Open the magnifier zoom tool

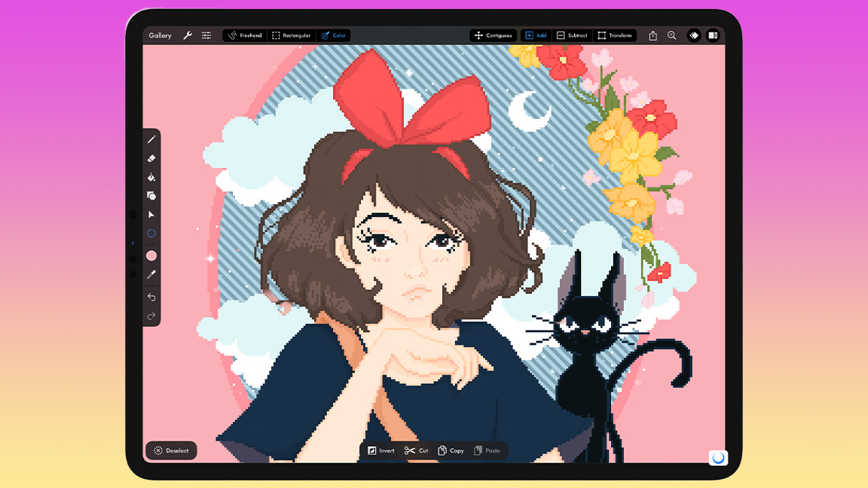(x=671, y=35)
